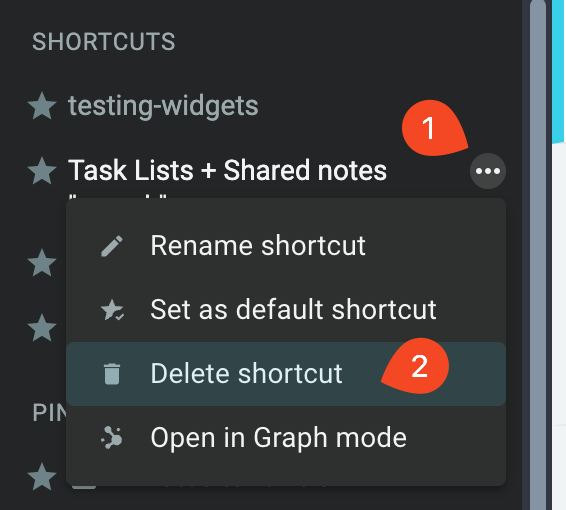Click the star beside testing-widgets
The width and height of the screenshot is (566, 510).
(x=42, y=106)
